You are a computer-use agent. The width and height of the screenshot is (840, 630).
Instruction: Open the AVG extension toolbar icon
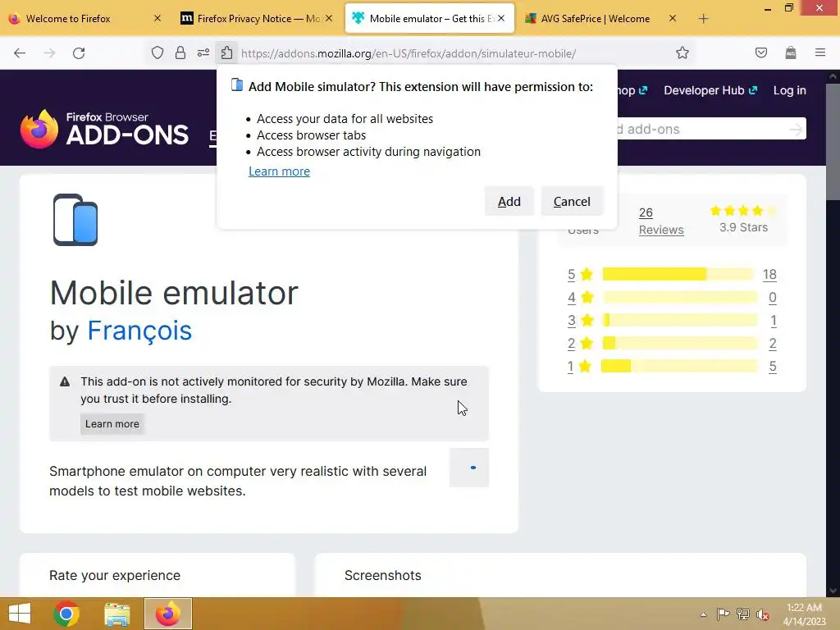pos(790,53)
